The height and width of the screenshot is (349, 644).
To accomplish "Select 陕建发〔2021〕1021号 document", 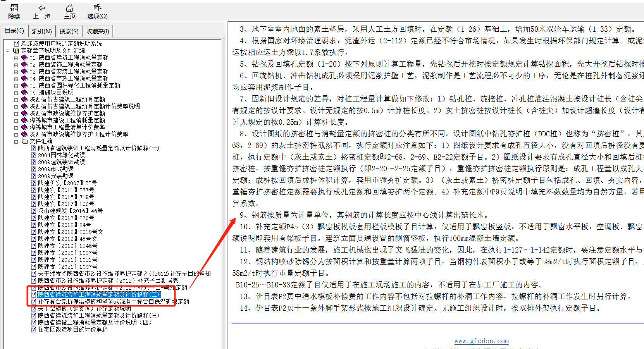I will click(67, 260).
